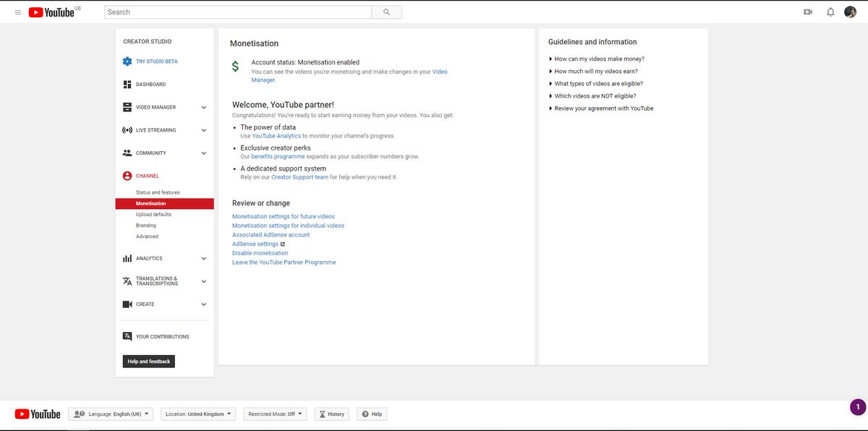Click the Translations & Transcriptions icon
This screenshot has height=431, width=868.
point(127,281)
